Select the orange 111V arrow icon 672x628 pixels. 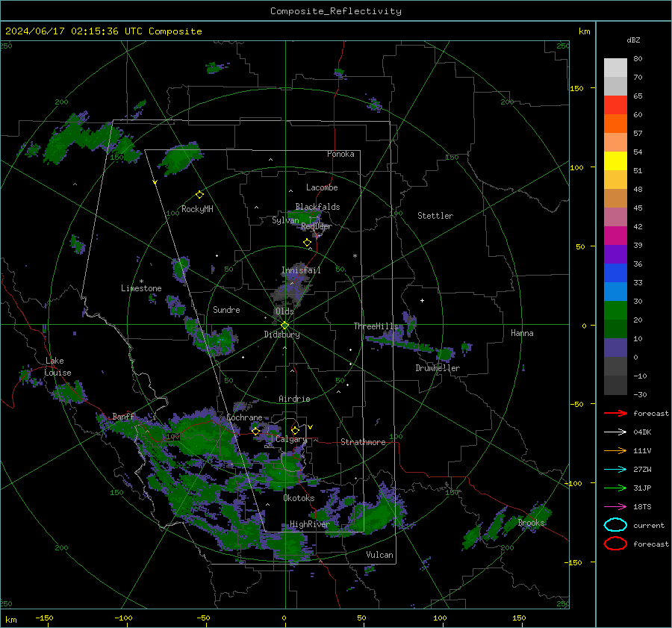tap(615, 450)
